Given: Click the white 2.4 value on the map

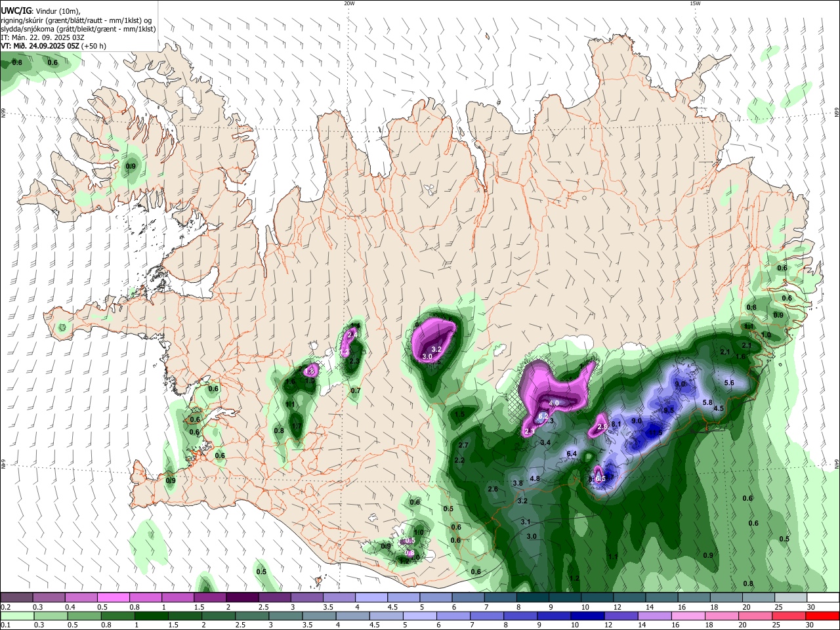Looking at the screenshot, I should (352, 335).
